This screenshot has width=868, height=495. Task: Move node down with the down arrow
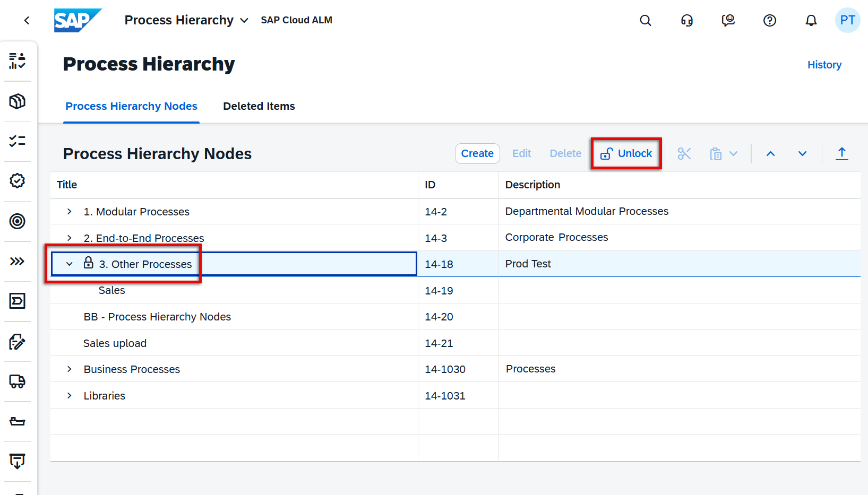tap(803, 154)
